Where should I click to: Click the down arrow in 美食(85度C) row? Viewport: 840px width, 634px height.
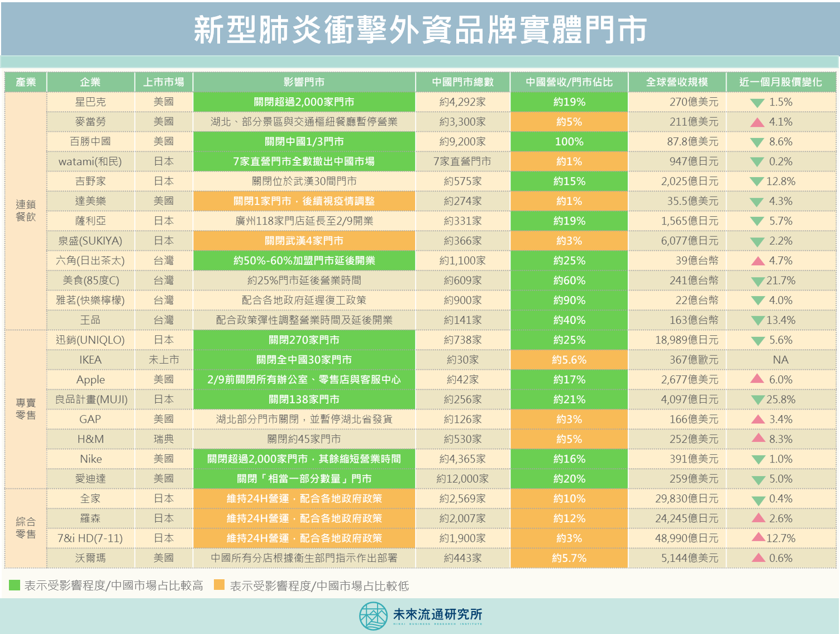757,281
